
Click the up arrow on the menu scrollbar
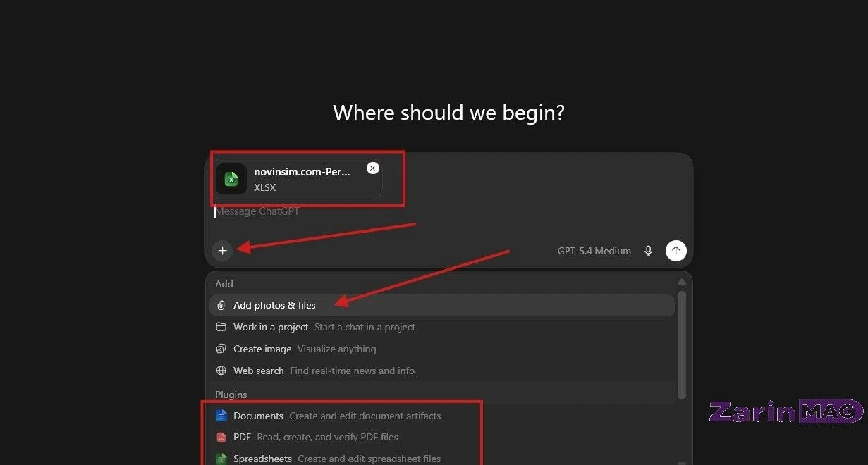681,282
